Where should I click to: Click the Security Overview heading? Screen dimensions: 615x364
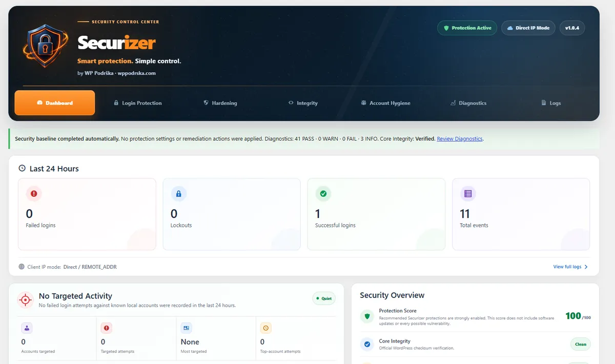[392, 295]
